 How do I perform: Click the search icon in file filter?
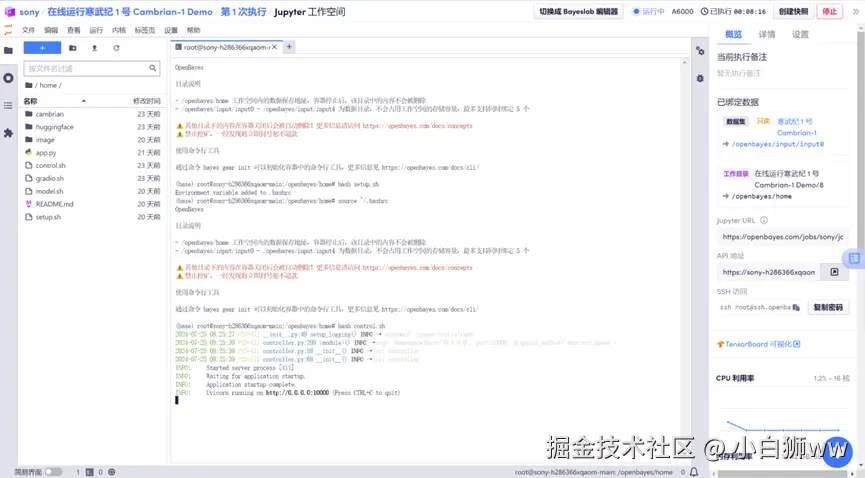coord(153,68)
